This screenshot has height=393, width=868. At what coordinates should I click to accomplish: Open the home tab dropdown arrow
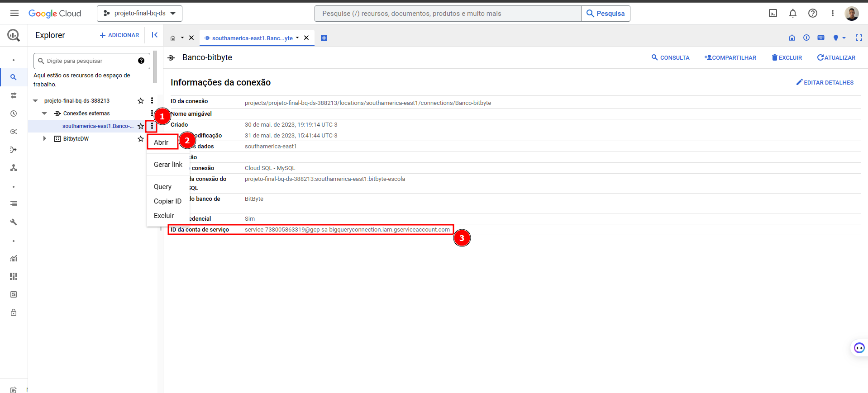pyautogui.click(x=182, y=38)
